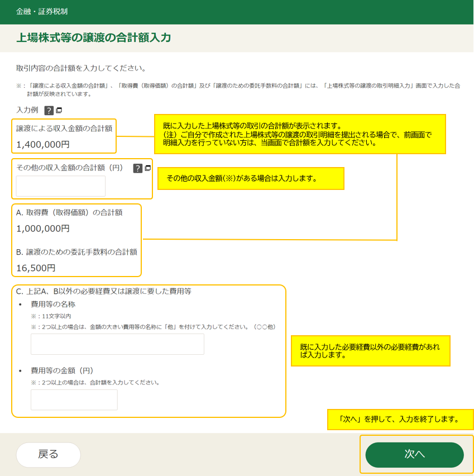Click the page title 上場株式等の譲渡の合計額入力
This screenshot has height=476, width=474.
point(94,38)
